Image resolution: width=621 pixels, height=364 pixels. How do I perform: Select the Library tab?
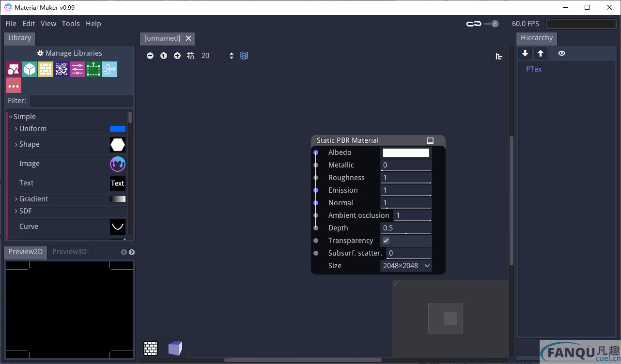[x=19, y=38]
